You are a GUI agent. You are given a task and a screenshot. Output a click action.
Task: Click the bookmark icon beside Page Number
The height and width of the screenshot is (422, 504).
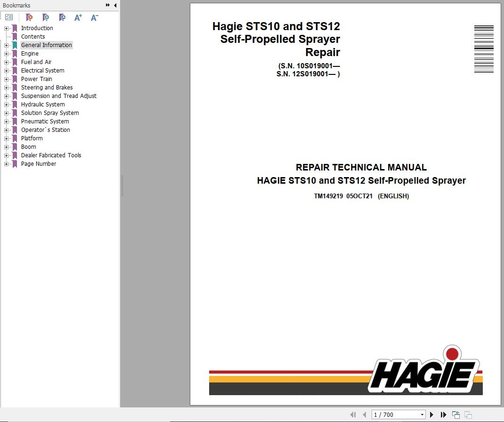15,164
